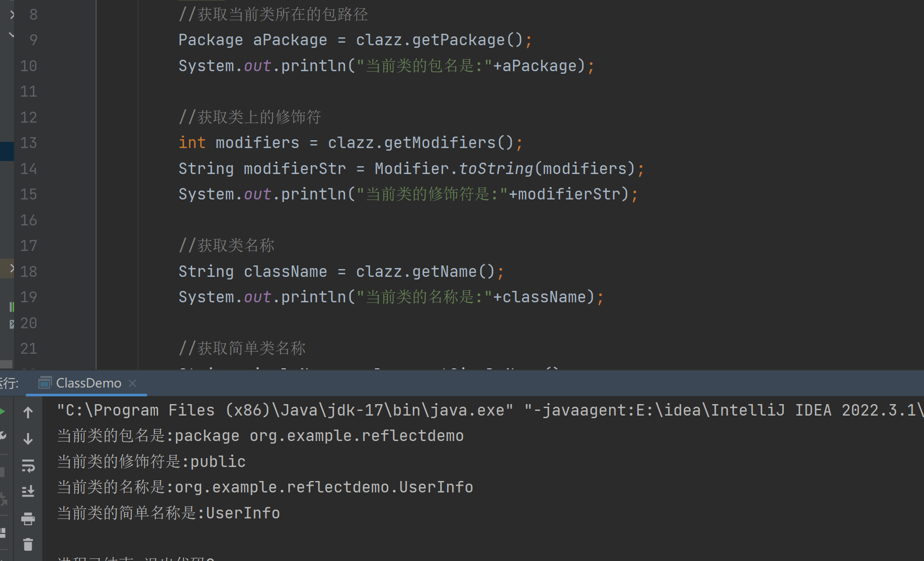Print the console output
The image size is (924, 561).
point(28,518)
